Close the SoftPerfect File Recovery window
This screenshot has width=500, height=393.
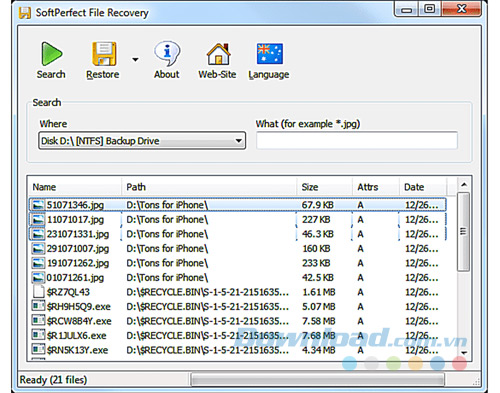tap(461, 9)
